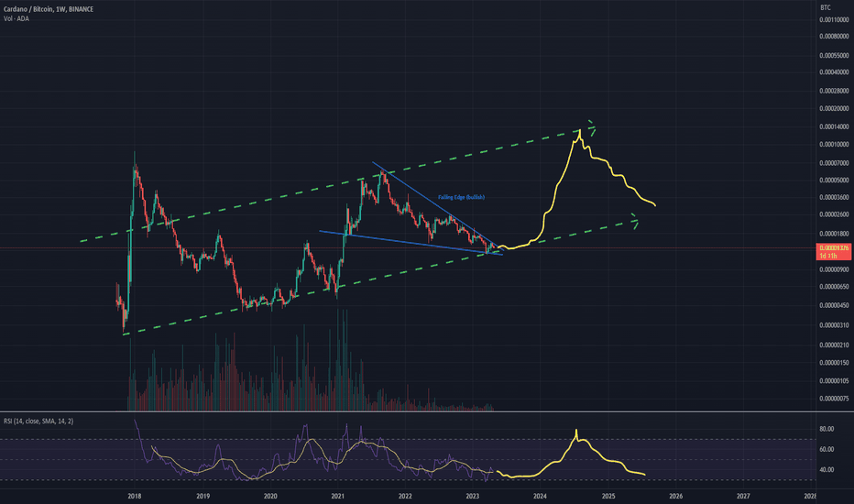The width and height of the screenshot is (854, 504).
Task: Click the 0.00001800 price axis label
Action: tap(834, 234)
